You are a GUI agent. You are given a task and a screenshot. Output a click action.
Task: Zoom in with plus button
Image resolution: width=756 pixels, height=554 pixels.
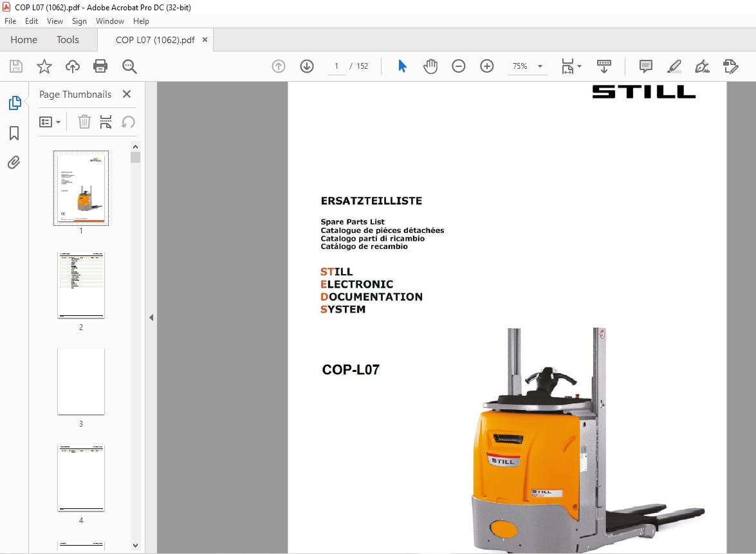pos(487,66)
